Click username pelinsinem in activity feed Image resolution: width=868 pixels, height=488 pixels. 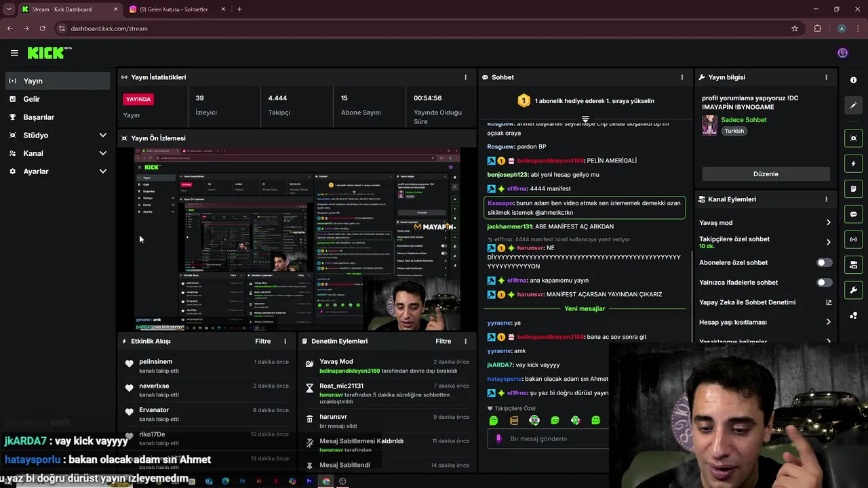click(156, 362)
